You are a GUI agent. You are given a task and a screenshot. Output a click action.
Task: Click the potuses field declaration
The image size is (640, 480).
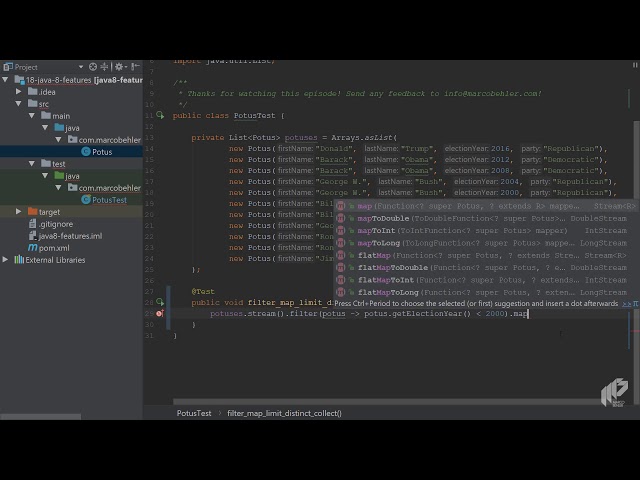coord(301,138)
